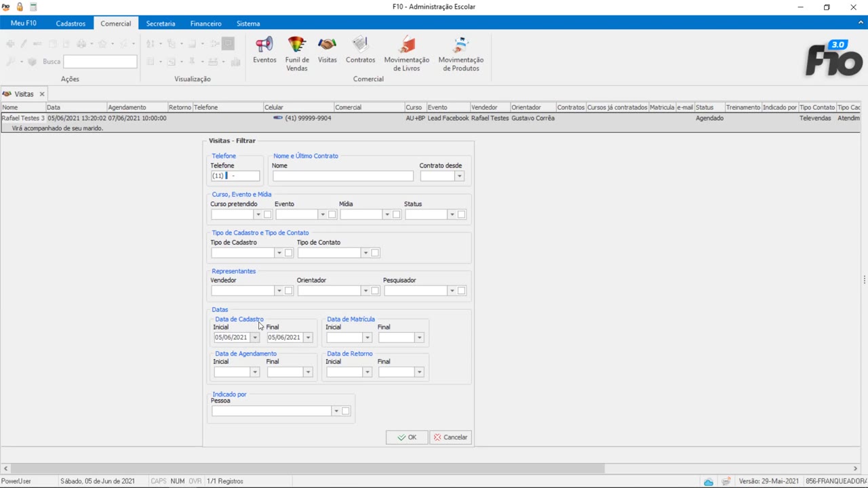The image size is (868, 488).
Task: Switch to the Cadastros ribbon tab
Action: tap(71, 23)
